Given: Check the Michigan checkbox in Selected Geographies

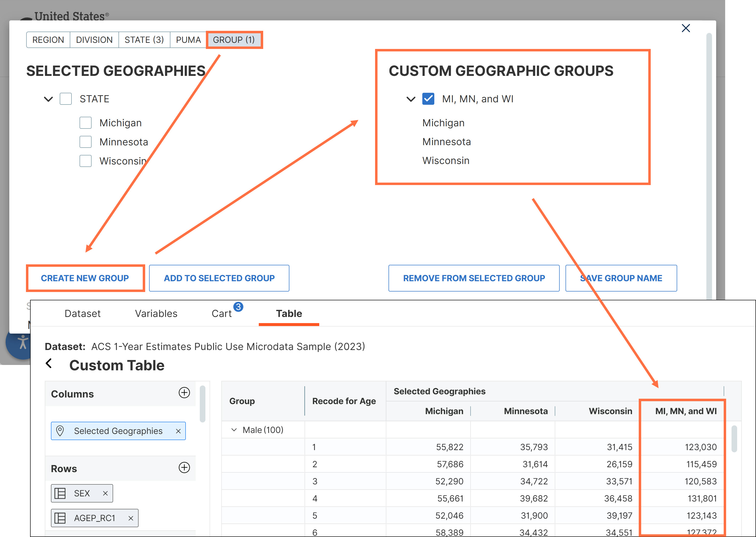Looking at the screenshot, I should (x=85, y=123).
